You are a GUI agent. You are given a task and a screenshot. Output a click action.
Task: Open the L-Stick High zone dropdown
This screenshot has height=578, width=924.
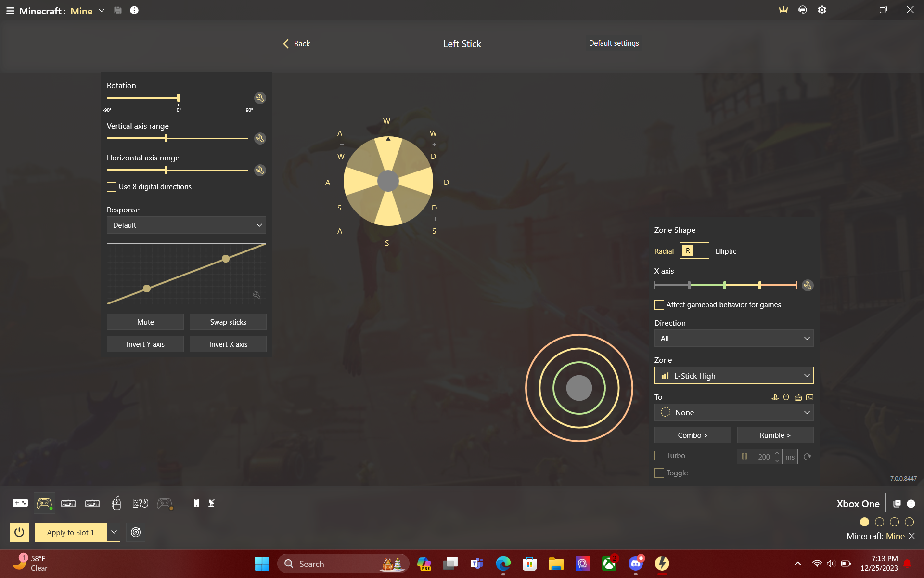(x=733, y=376)
